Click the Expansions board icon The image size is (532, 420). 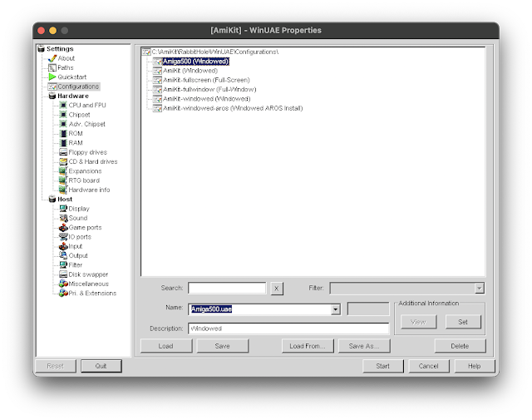[x=63, y=170]
